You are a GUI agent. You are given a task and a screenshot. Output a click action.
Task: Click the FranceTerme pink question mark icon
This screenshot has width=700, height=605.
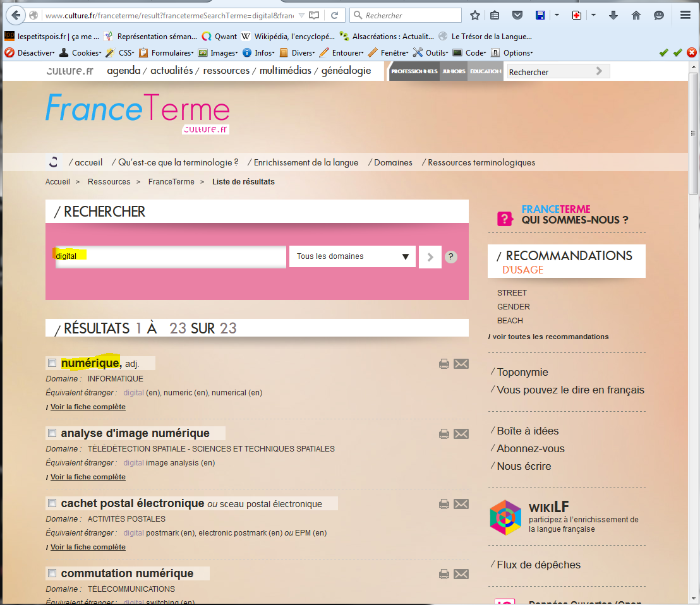click(x=505, y=219)
